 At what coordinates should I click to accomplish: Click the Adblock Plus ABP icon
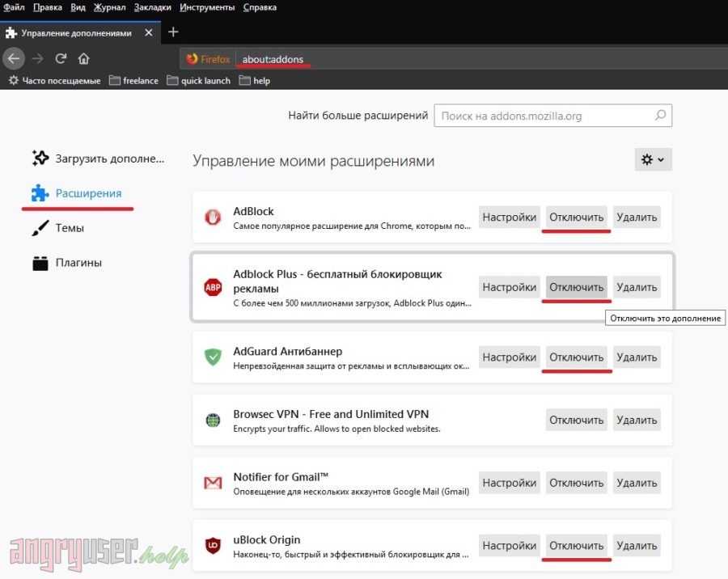(x=213, y=287)
